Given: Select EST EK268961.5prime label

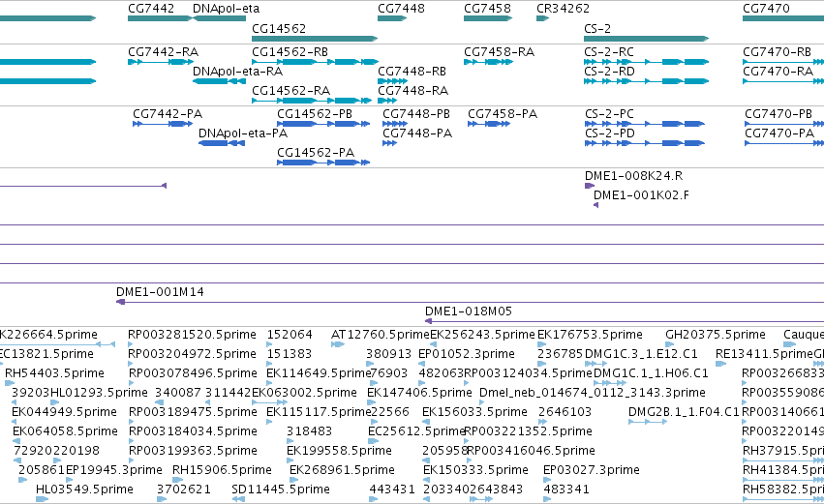Looking at the screenshot, I should pos(342,470).
